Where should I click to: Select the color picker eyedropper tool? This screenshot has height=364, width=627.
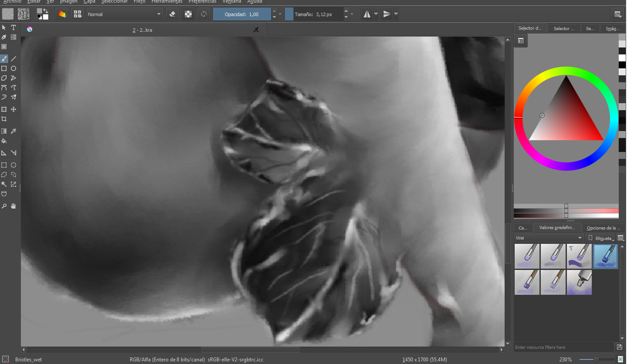click(x=13, y=131)
